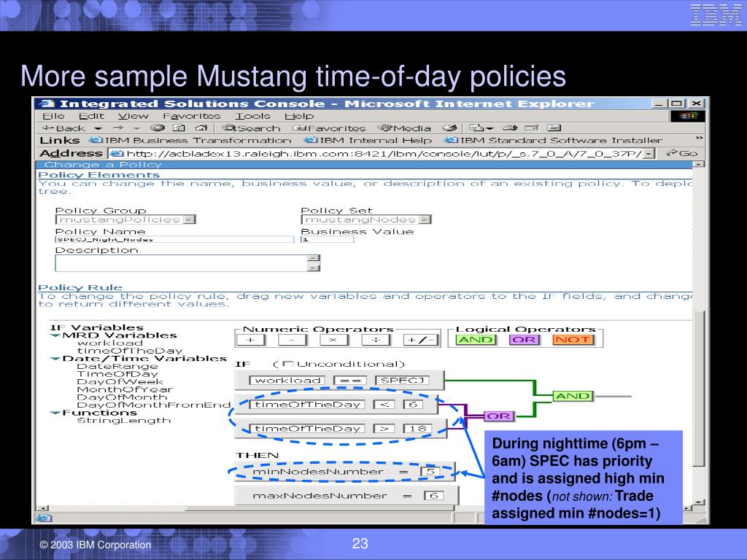Collapse the Functions tree node
747x560 pixels.
55,413
